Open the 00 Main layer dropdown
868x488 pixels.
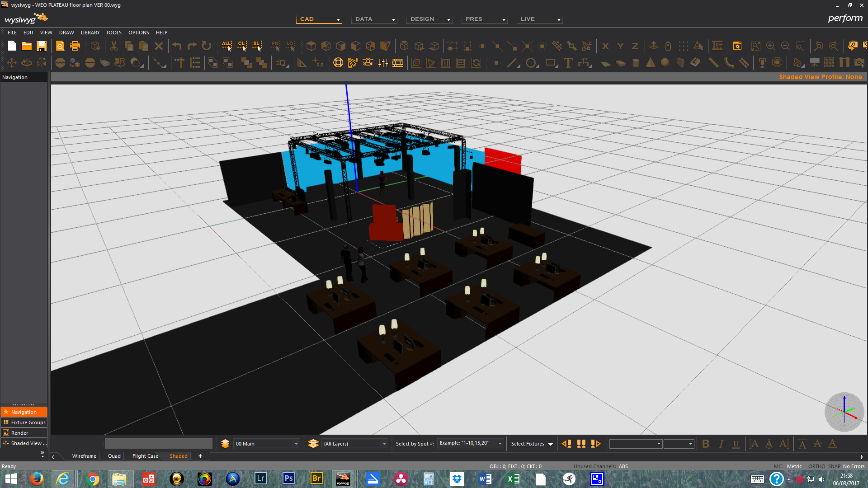pyautogui.click(x=296, y=444)
